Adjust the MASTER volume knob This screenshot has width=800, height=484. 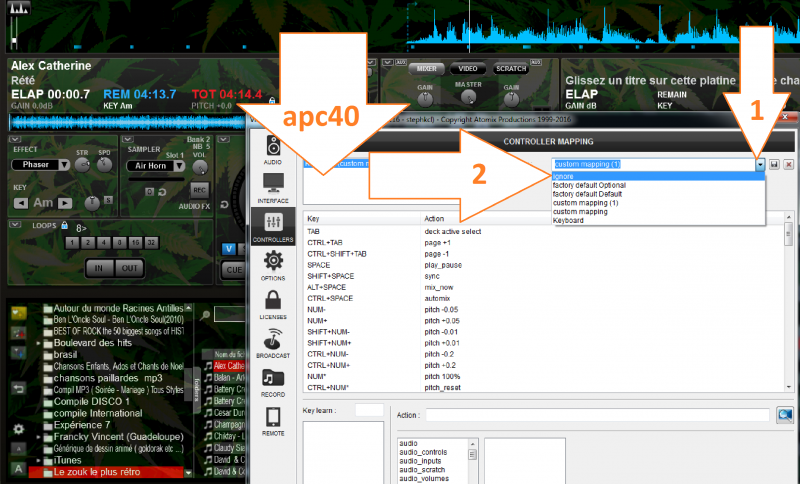tap(468, 97)
